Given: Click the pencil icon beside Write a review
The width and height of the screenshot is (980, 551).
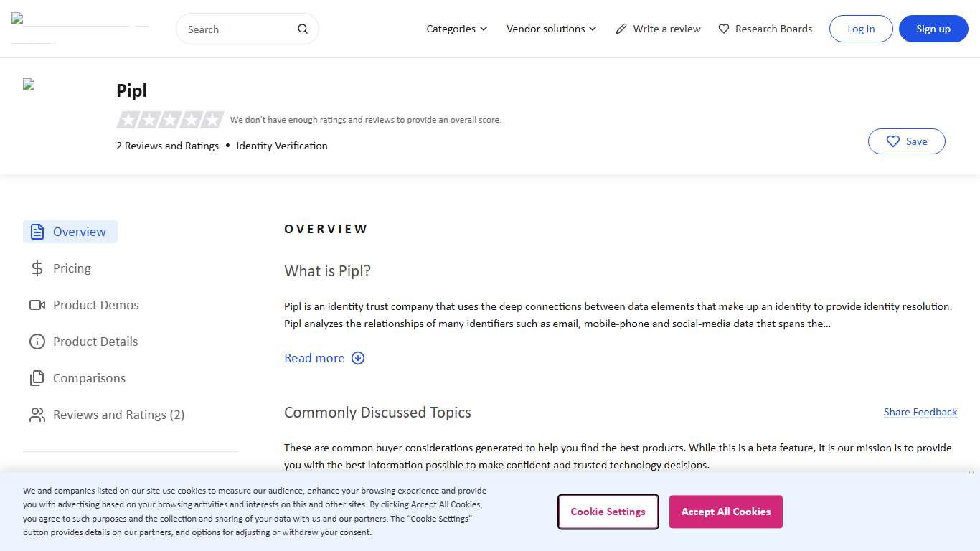Looking at the screenshot, I should pos(621,29).
